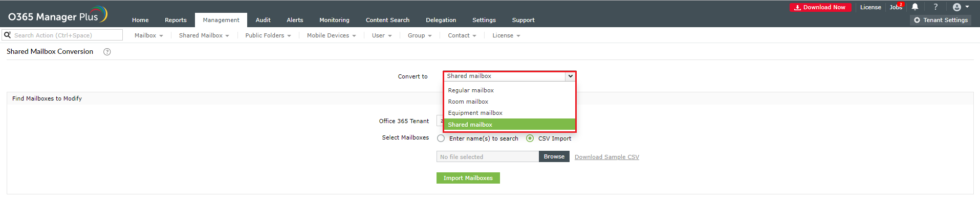Select the 'Enter name(s) to search' radio button

(x=441, y=138)
